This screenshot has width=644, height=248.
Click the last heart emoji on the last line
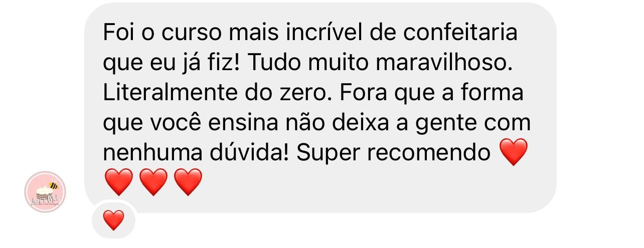pyautogui.click(x=188, y=182)
